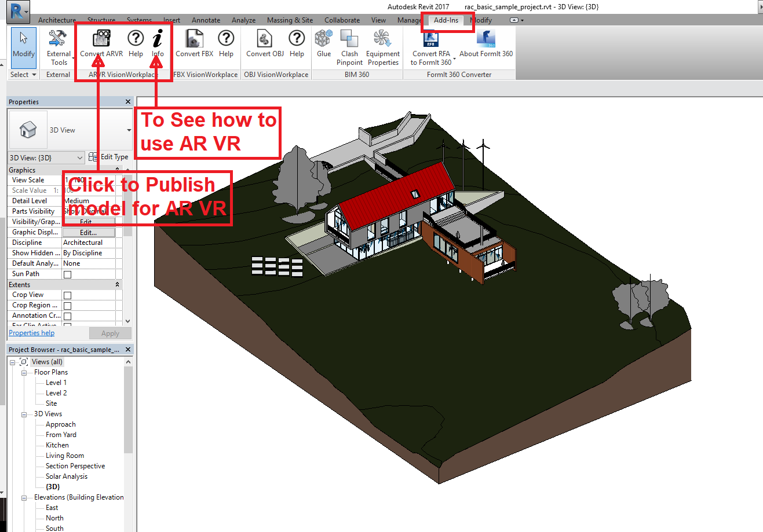
Task: Click Convert RFA to FormIt 360
Action: click(431, 46)
